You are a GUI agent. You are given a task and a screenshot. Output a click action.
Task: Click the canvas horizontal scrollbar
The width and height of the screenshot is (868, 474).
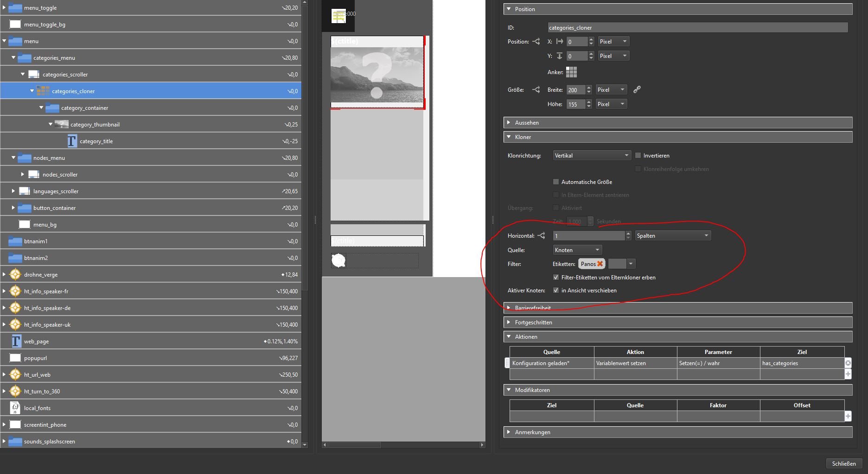pos(355,445)
